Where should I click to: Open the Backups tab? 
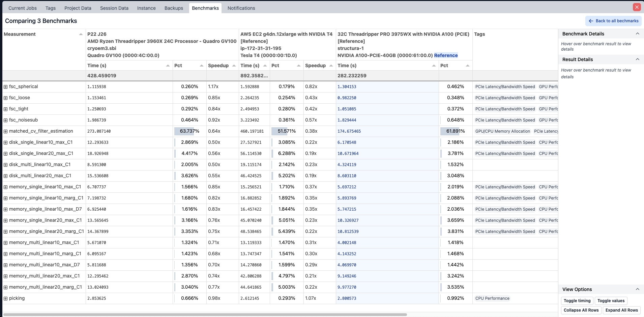pyautogui.click(x=174, y=8)
